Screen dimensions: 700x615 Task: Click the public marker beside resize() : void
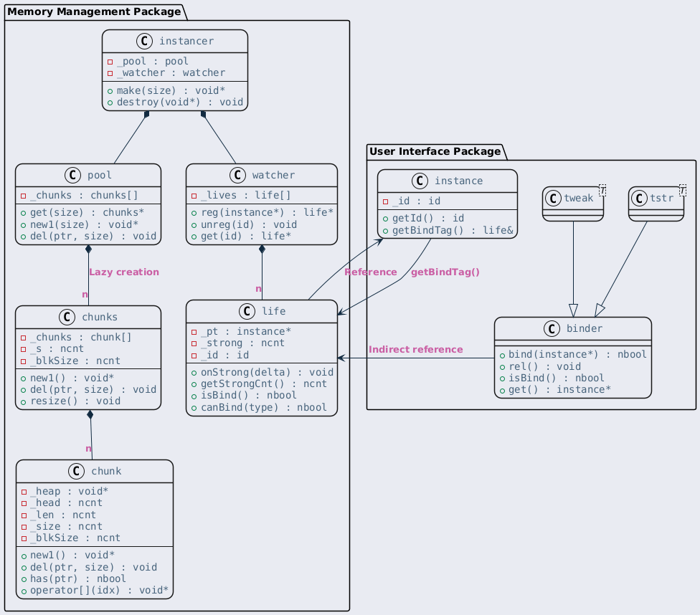(x=24, y=401)
